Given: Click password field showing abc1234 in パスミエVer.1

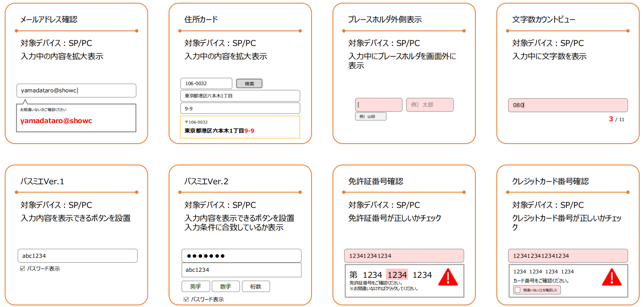Looking at the screenshot, I should click(78, 256).
